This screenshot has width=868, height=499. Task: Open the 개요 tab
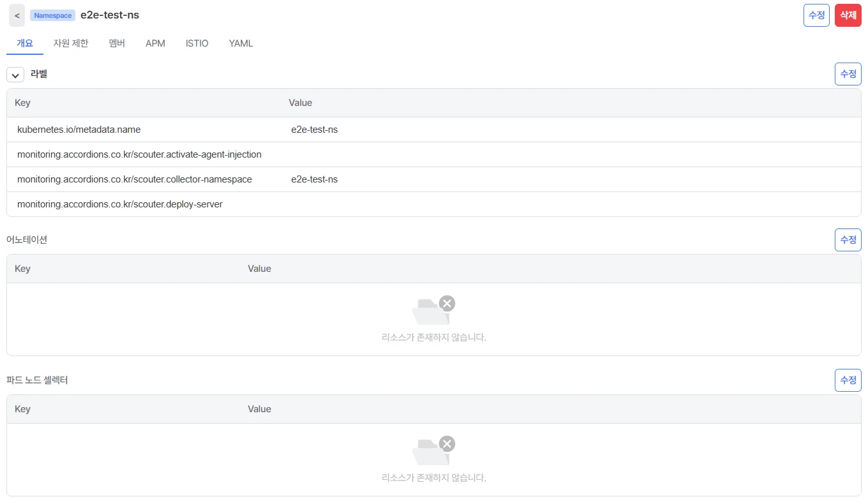click(24, 43)
